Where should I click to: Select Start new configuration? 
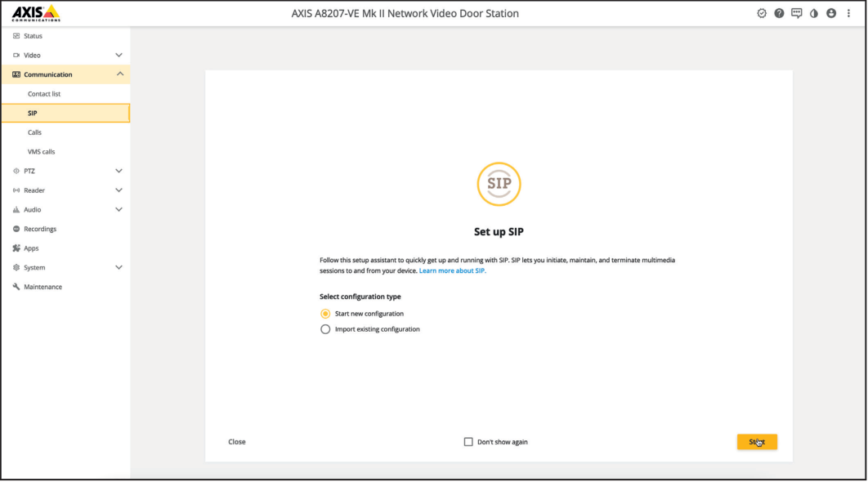(325, 314)
